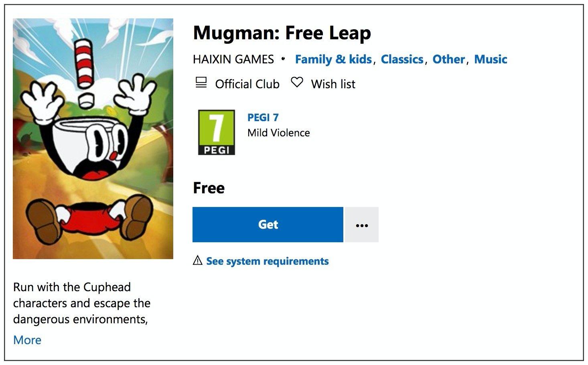Click the green PEGI 7 rating badge
The width and height of the screenshot is (588, 365).
coord(217,132)
